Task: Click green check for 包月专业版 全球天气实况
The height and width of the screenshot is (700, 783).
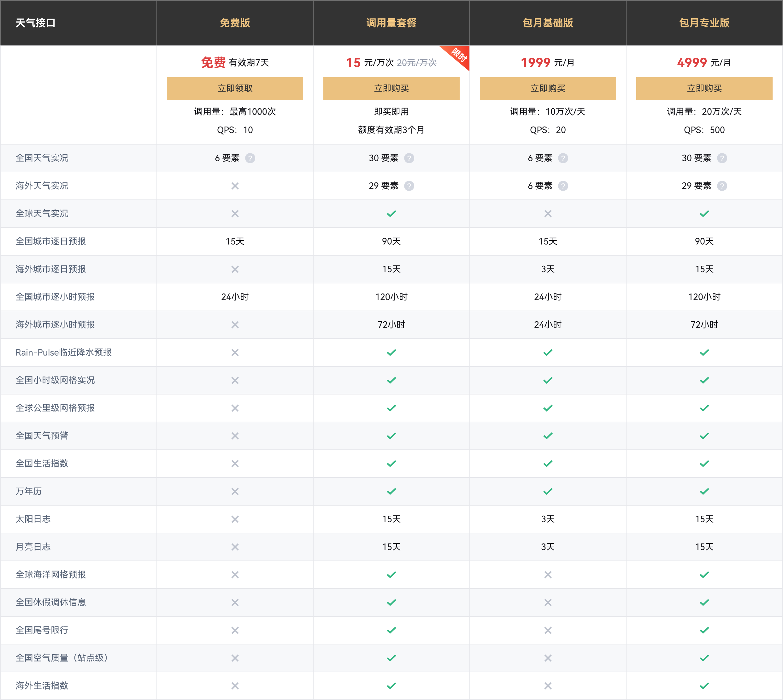Action: [x=704, y=213]
